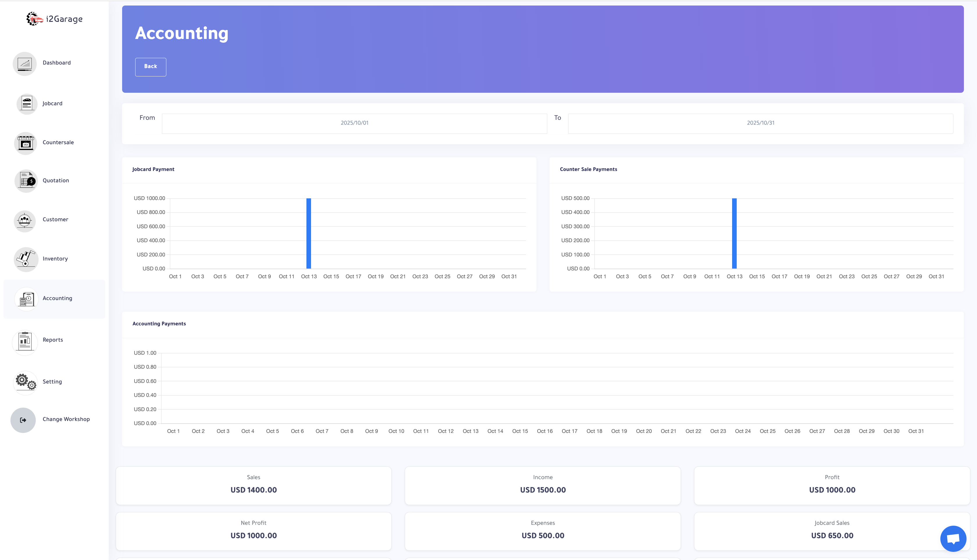Click the Countersale storefront icon
Viewport: 977px width, 560px height.
[25, 143]
